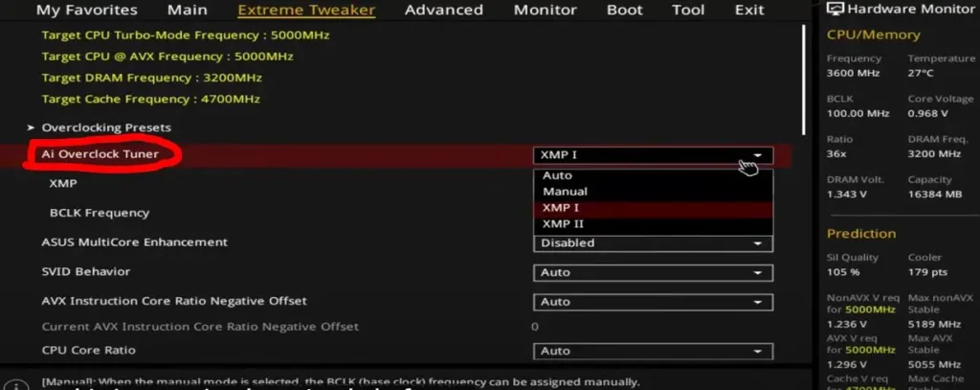The height and width of the screenshot is (390, 980).
Task: Select the Ai Overclock Tuner label
Action: 100,154
